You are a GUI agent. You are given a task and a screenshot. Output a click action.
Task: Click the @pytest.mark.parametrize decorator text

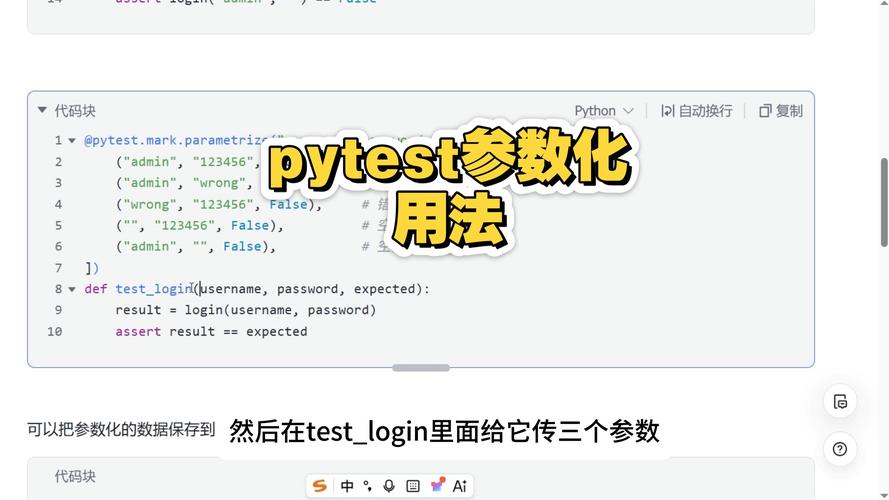tap(176, 141)
